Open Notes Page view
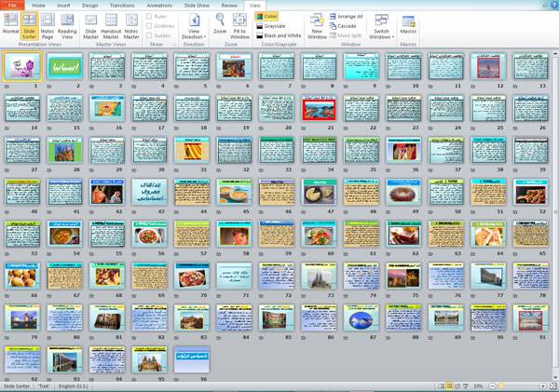The image size is (559, 392). (x=48, y=26)
